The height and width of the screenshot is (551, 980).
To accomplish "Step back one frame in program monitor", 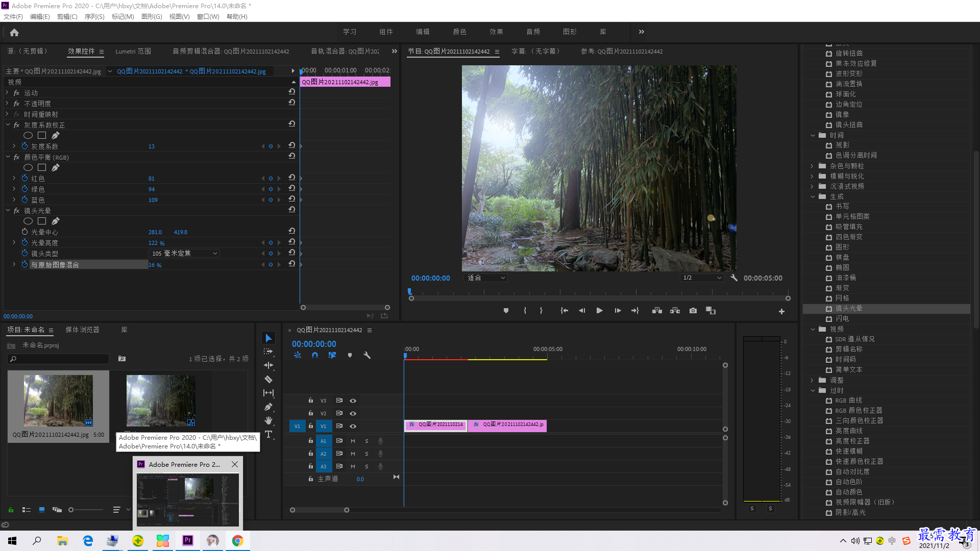I will (x=582, y=311).
